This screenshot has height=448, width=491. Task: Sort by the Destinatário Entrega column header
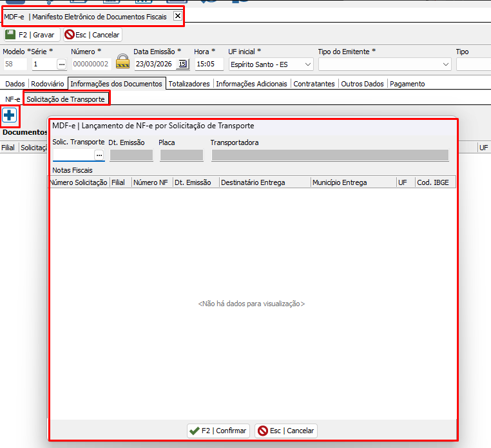point(264,182)
